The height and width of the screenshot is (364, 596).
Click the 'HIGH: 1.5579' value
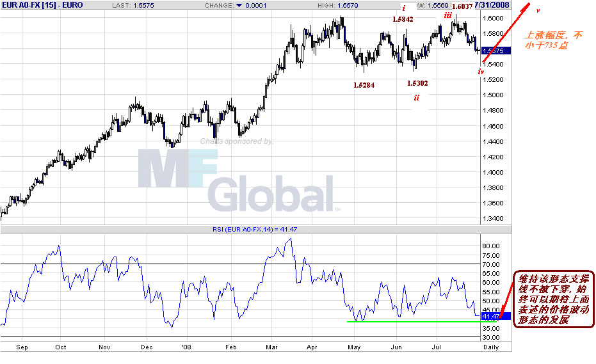click(x=339, y=6)
